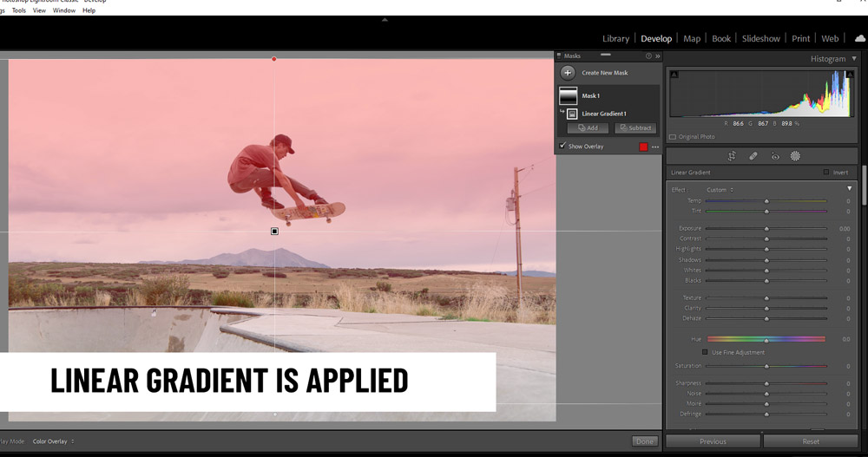
Task: Open the Map module
Action: point(692,38)
